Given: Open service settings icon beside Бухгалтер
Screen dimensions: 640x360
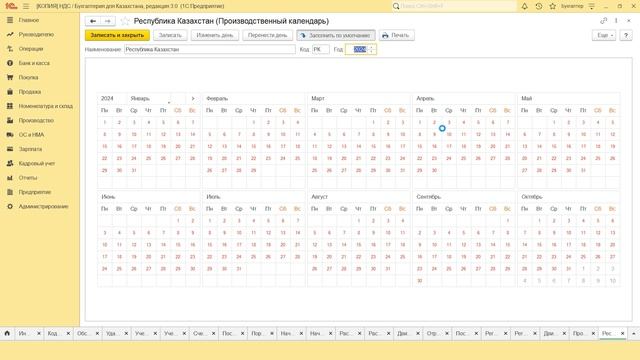Looking at the screenshot, I should point(591,6).
